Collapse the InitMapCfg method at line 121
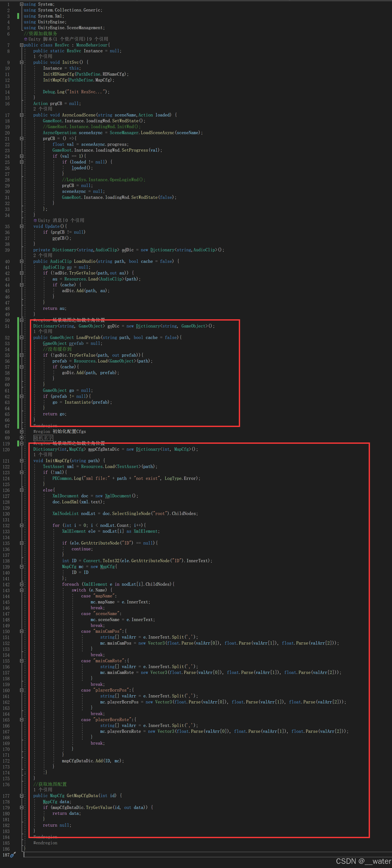This screenshot has height=868, width=392. [21, 461]
